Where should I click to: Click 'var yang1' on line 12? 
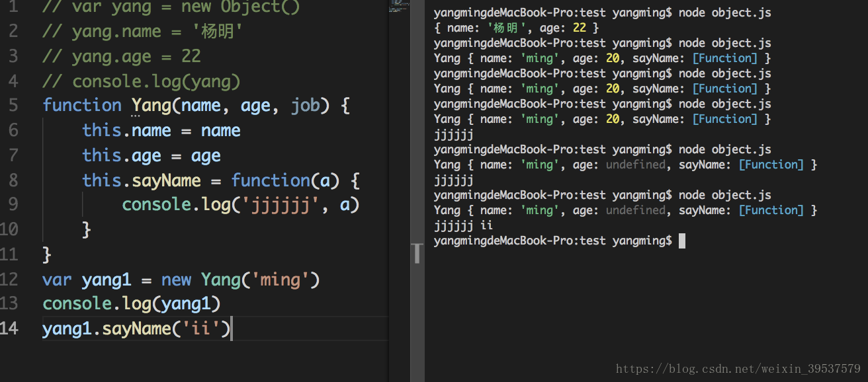pyautogui.click(x=87, y=279)
